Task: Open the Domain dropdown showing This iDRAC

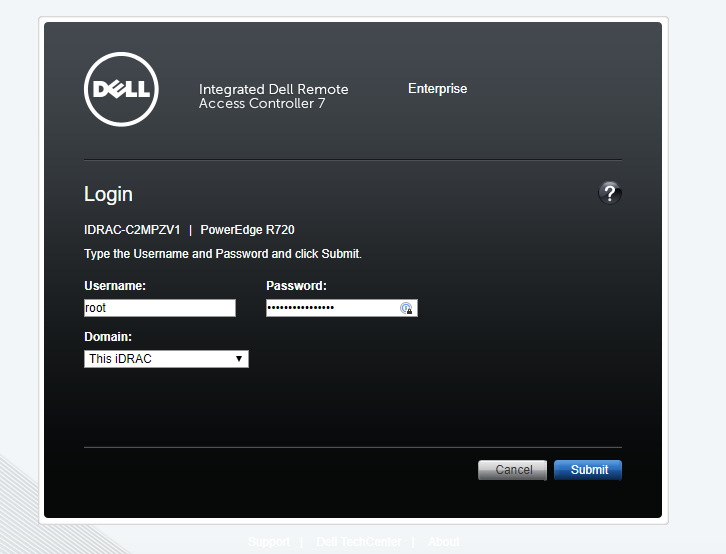Action: pyautogui.click(x=166, y=359)
